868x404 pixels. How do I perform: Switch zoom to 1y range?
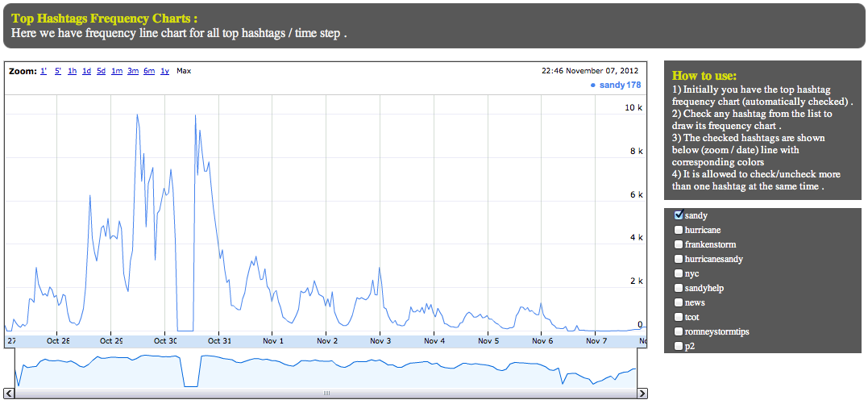tap(164, 71)
